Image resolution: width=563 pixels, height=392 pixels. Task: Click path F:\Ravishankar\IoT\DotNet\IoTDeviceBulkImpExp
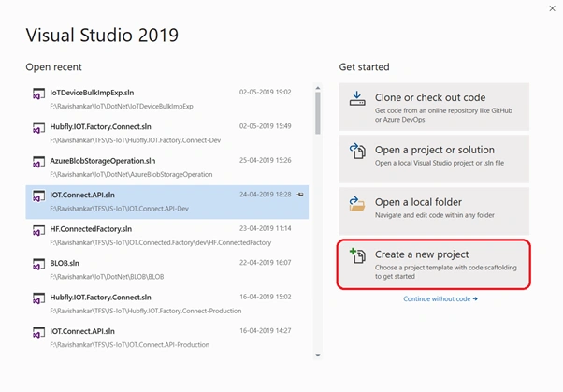[x=122, y=107]
